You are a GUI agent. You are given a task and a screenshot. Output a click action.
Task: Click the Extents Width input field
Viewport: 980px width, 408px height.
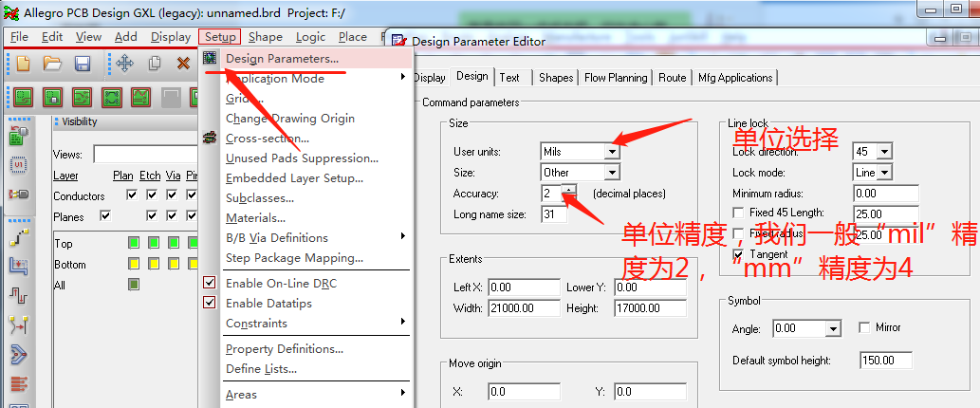tap(524, 308)
